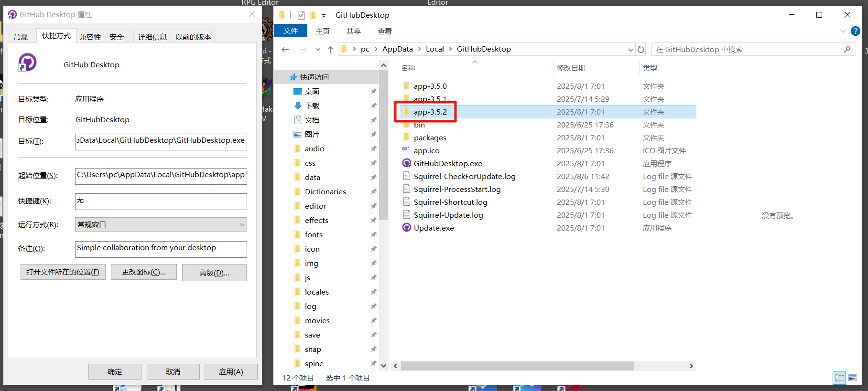Open Explorer help via the question mark icon

(x=856, y=31)
